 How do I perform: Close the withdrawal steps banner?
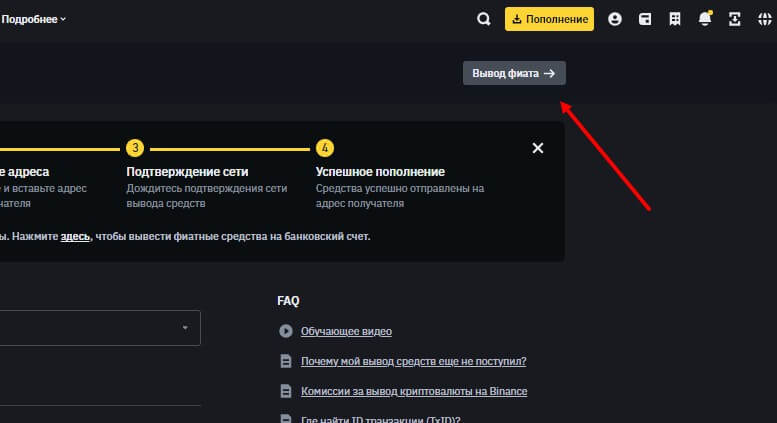(538, 148)
